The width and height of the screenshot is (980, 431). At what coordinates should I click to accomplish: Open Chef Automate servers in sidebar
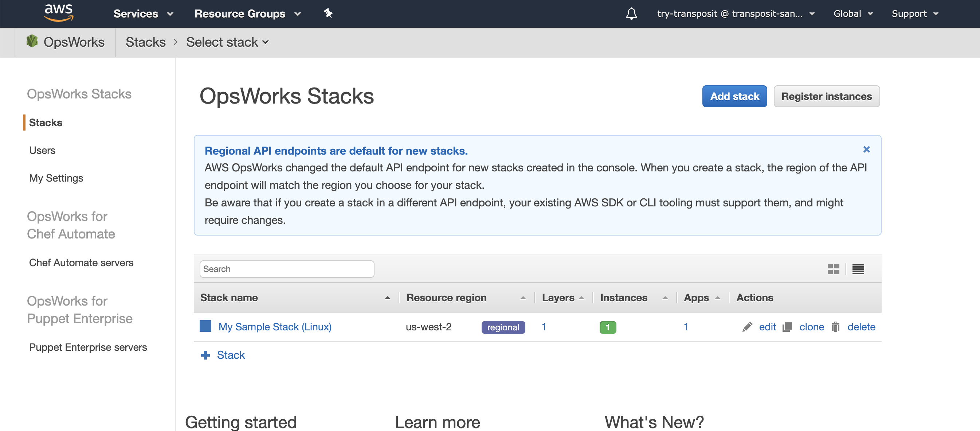[x=81, y=262]
